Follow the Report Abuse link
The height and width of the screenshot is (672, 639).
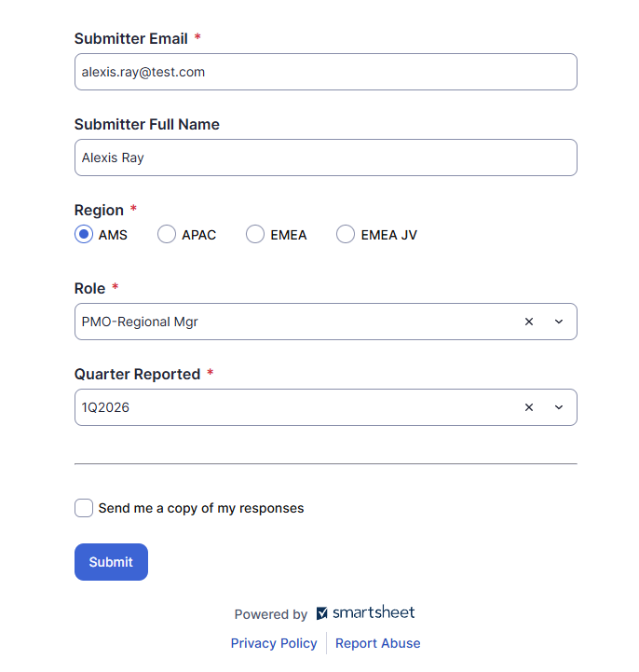pyautogui.click(x=377, y=643)
